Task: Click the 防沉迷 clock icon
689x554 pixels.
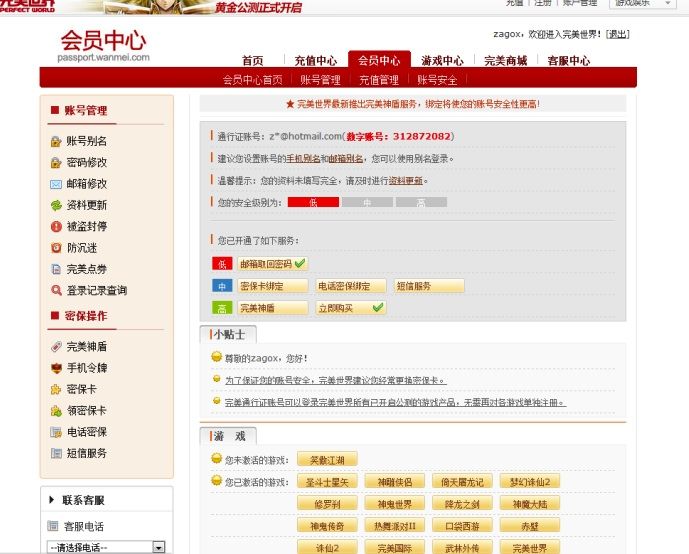Action: click(x=56, y=248)
